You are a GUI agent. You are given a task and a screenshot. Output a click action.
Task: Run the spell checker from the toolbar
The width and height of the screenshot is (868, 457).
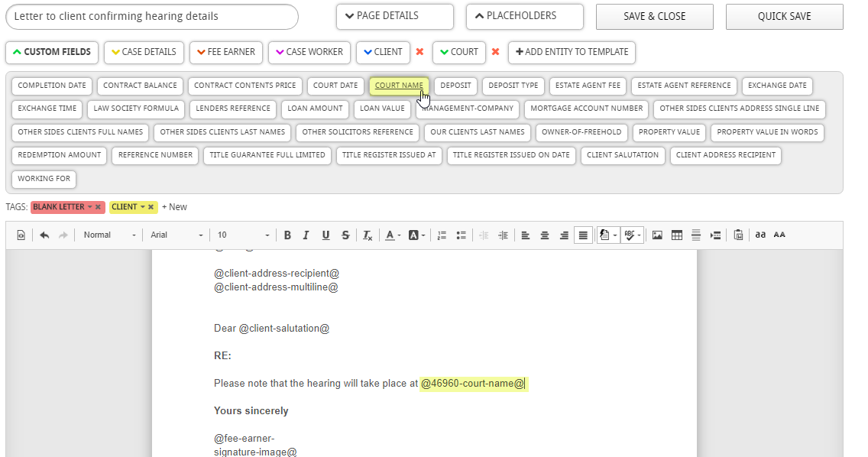click(x=628, y=235)
